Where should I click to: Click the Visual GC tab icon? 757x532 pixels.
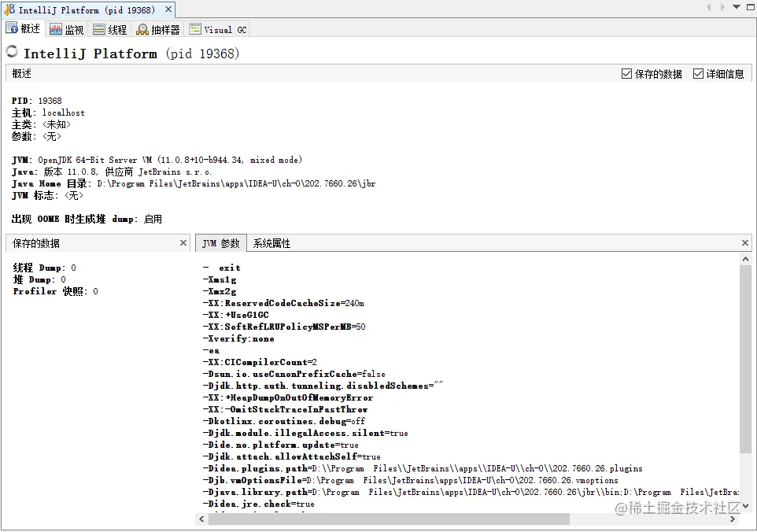195,29
